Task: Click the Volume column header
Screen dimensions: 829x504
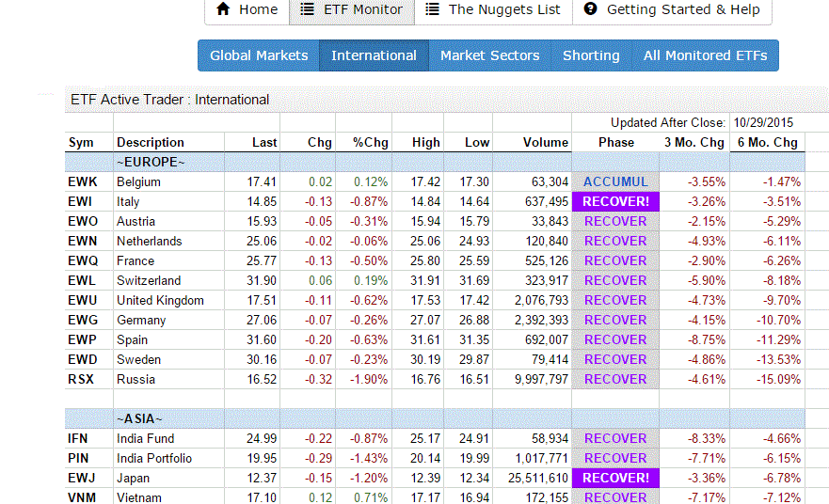Action: pos(546,142)
